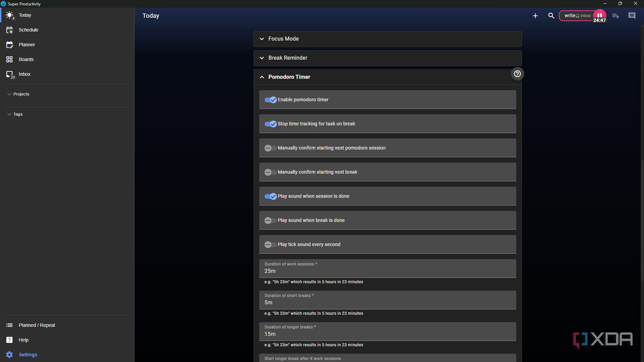The image size is (644, 362).
Task: Open the Planner icon in sidebar
Action: [9, 45]
